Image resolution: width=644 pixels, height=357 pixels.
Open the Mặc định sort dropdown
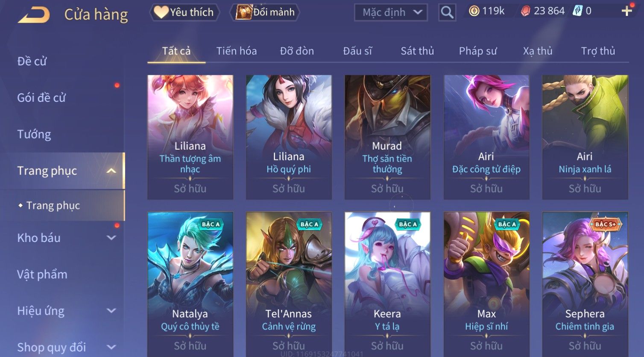click(x=391, y=12)
